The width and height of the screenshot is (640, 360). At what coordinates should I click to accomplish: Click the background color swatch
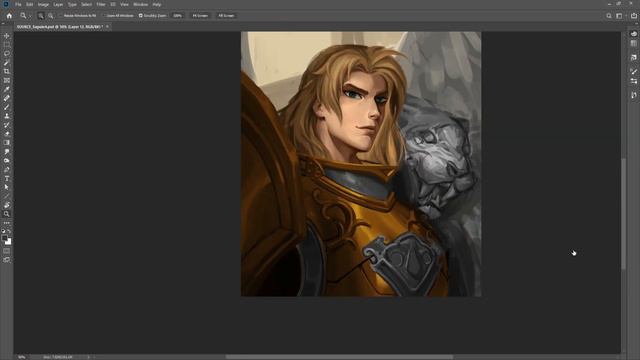(9, 242)
